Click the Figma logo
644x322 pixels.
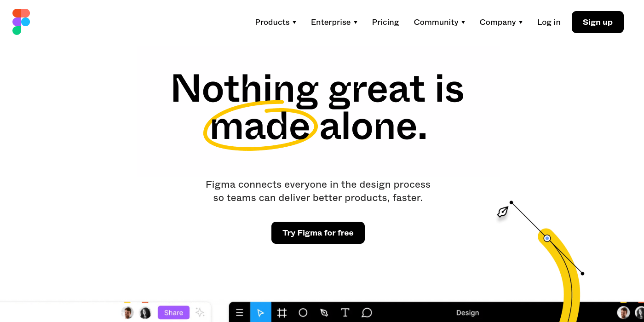(21, 21)
